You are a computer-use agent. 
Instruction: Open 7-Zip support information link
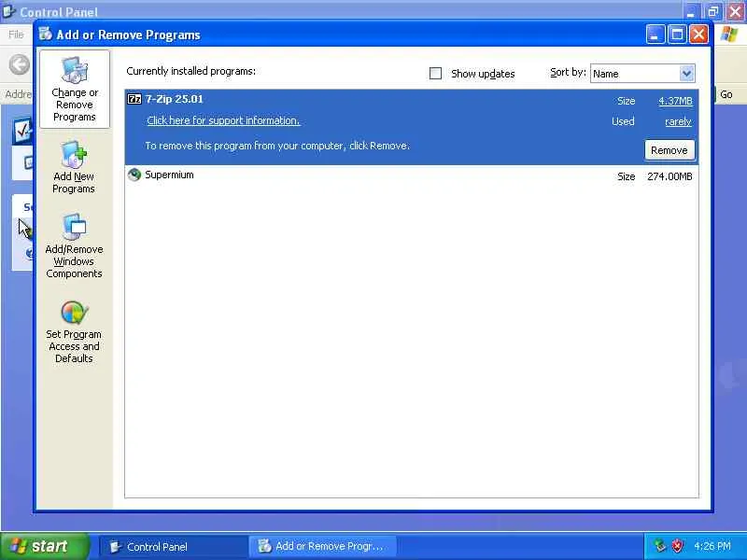[x=223, y=120]
